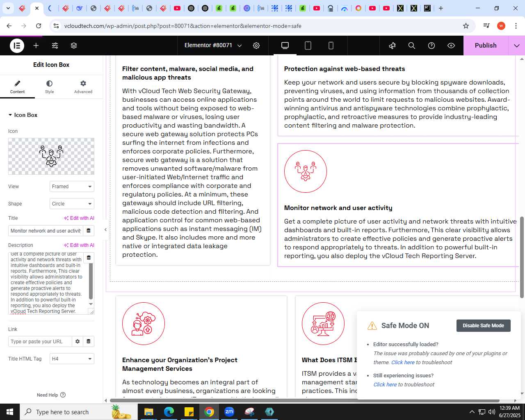Open Windows Start menu
The width and height of the screenshot is (525, 420).
[x=10, y=412]
